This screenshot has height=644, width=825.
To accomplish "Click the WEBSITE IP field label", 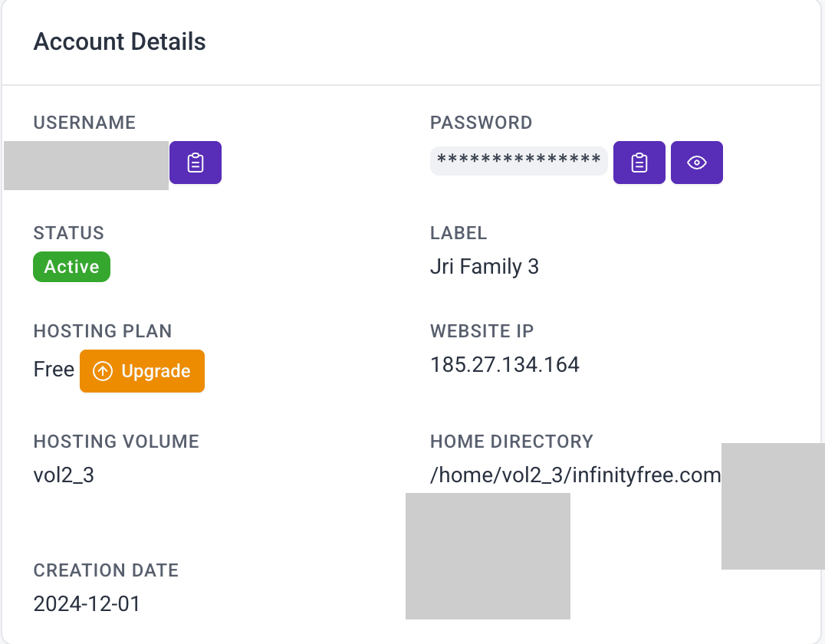I will [482, 331].
